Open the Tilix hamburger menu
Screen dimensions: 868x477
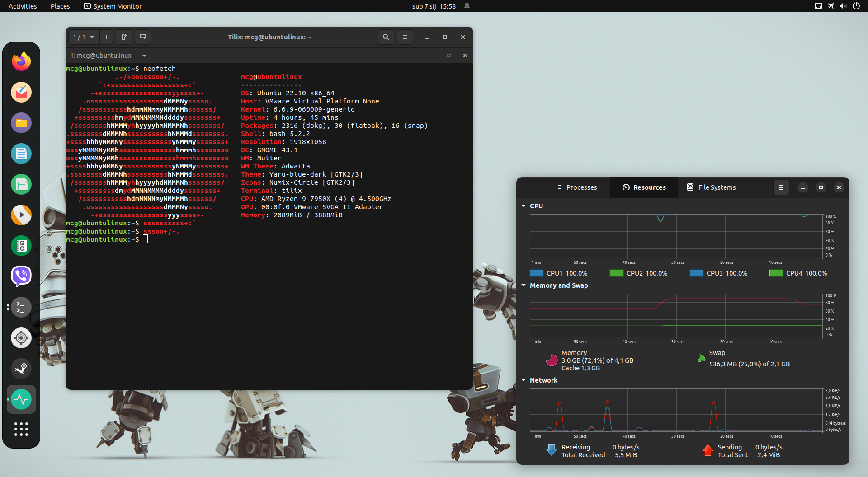coord(405,37)
